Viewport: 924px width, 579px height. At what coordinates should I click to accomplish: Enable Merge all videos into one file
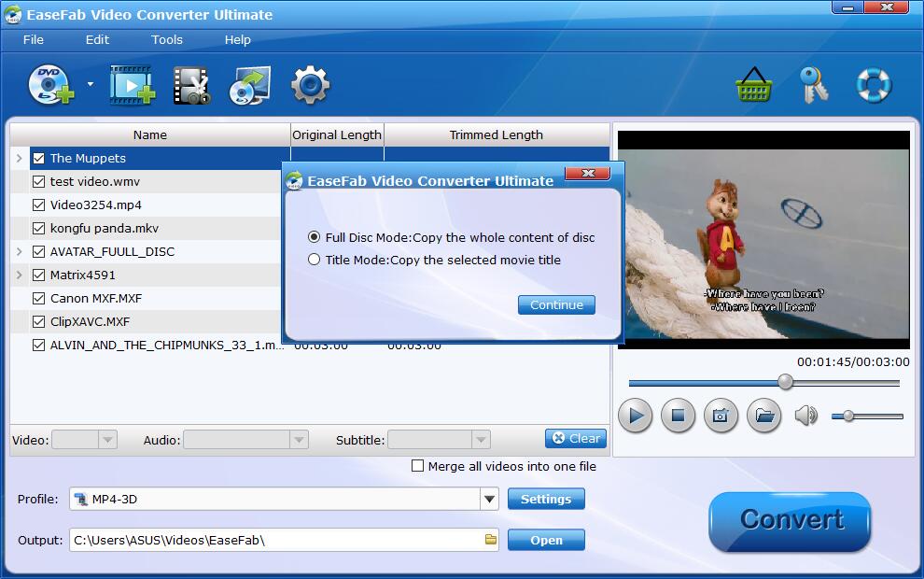point(418,466)
